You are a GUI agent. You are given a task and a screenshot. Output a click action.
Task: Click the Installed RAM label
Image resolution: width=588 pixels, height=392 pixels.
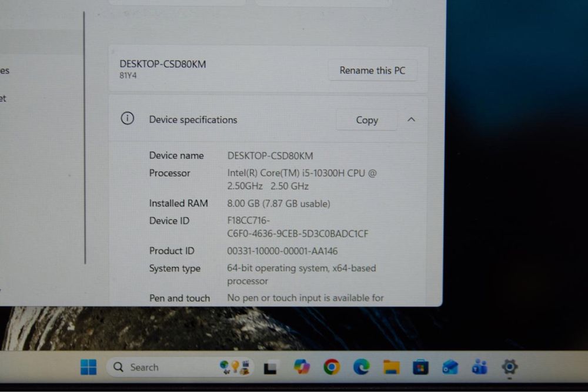tap(179, 203)
